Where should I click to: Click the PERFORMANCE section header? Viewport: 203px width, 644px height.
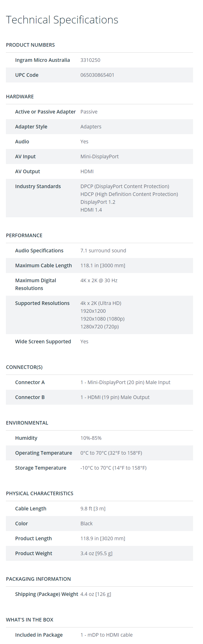click(x=24, y=236)
